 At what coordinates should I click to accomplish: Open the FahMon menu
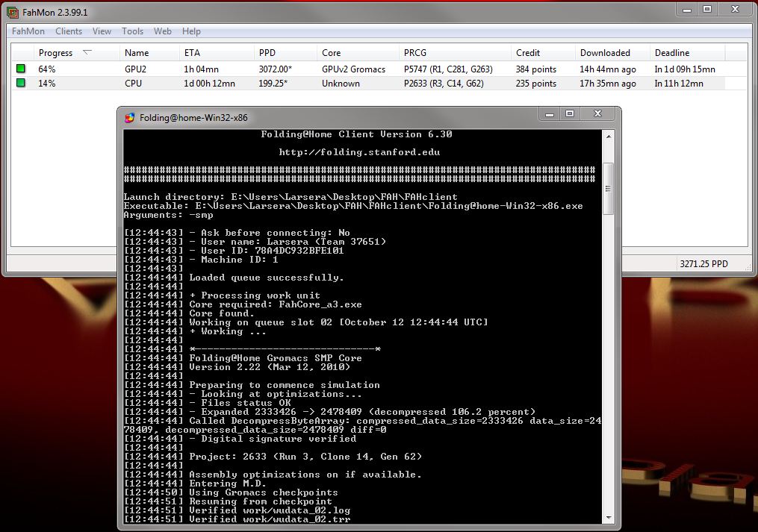(28, 31)
